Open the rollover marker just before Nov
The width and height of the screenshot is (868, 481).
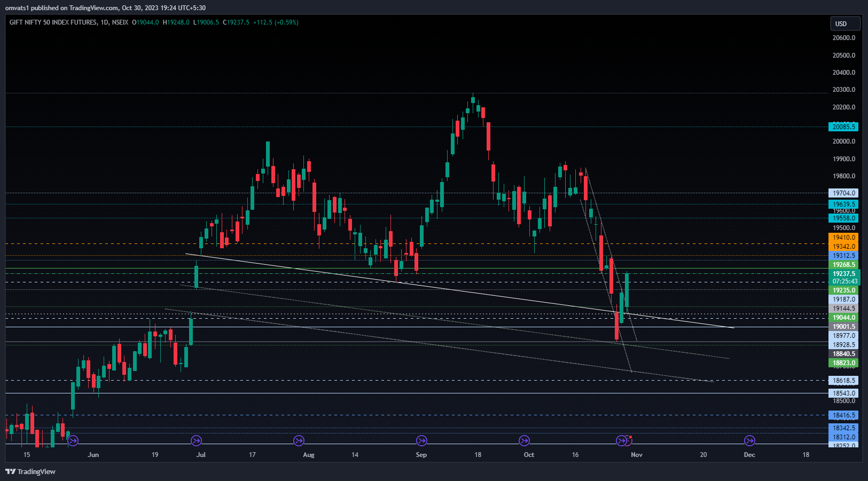[x=621, y=440]
